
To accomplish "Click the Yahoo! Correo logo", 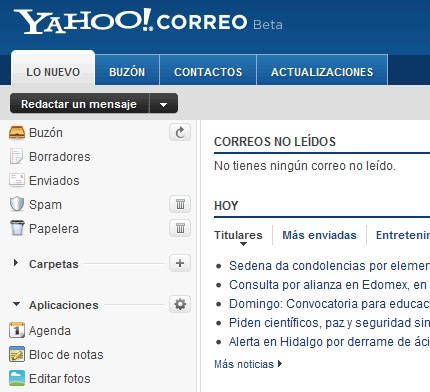I will (x=131, y=21).
